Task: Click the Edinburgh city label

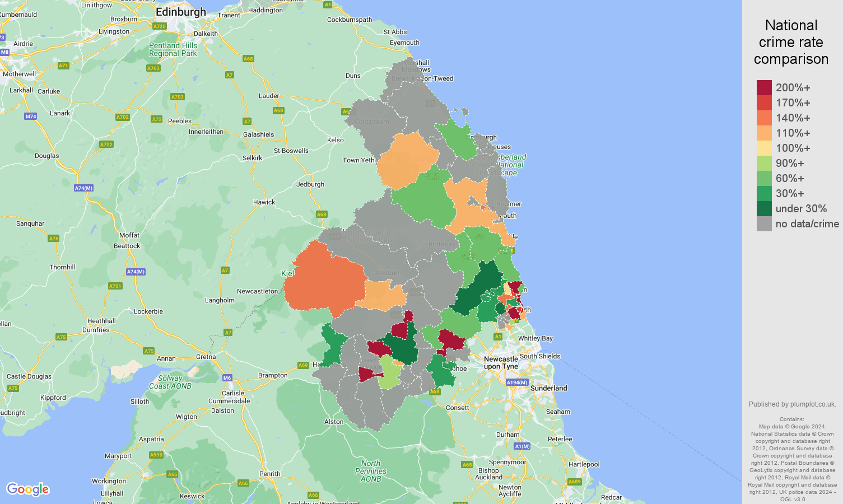Action: click(x=181, y=12)
